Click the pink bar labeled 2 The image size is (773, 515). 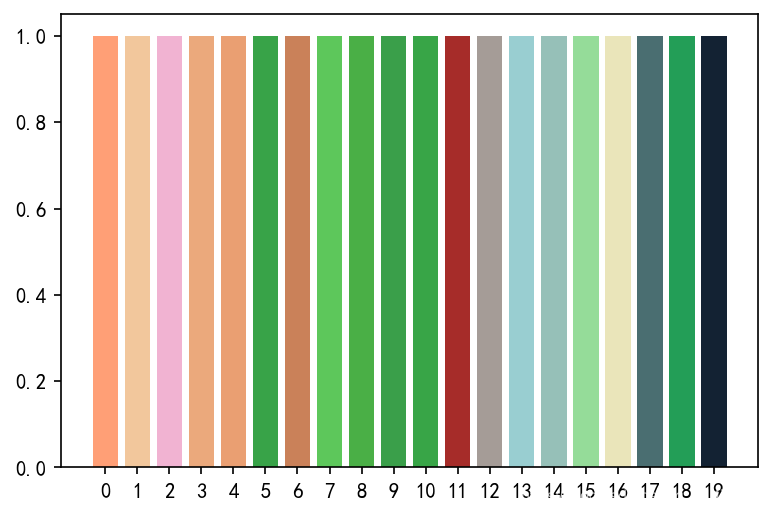pyautogui.click(x=170, y=251)
